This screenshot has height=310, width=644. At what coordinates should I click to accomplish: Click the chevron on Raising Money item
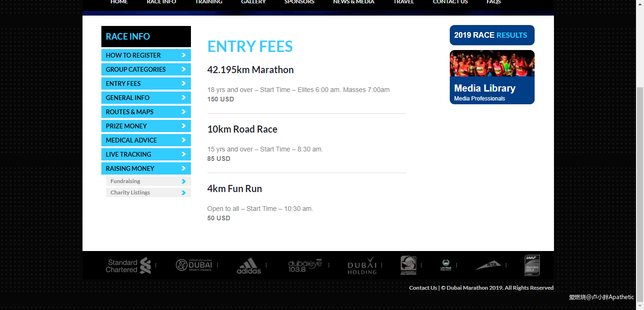coord(183,168)
